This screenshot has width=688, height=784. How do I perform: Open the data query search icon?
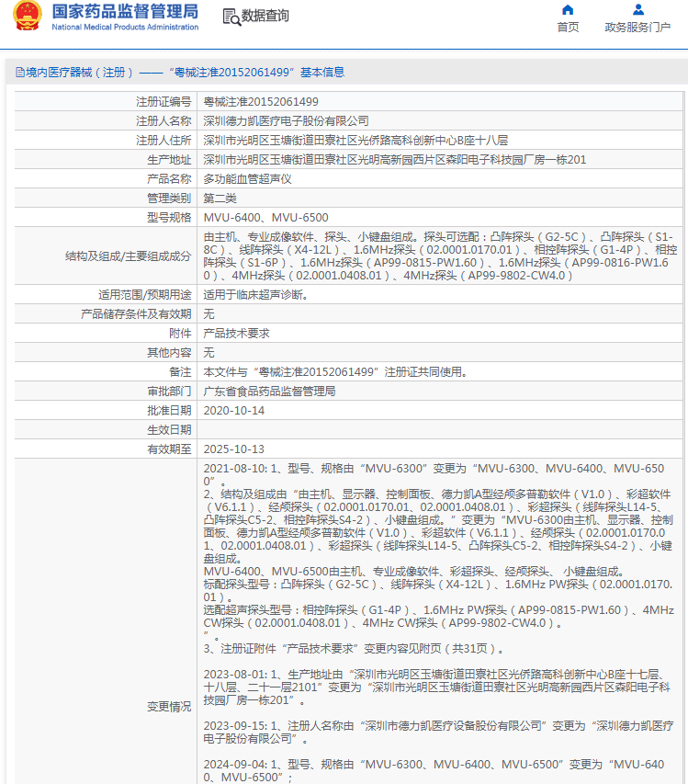(231, 17)
